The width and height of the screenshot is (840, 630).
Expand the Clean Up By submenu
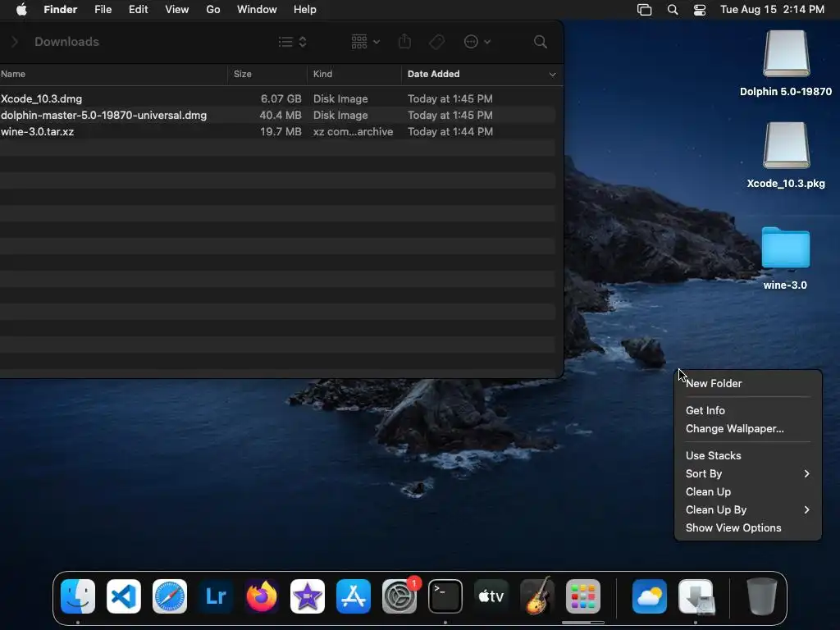tap(748, 510)
